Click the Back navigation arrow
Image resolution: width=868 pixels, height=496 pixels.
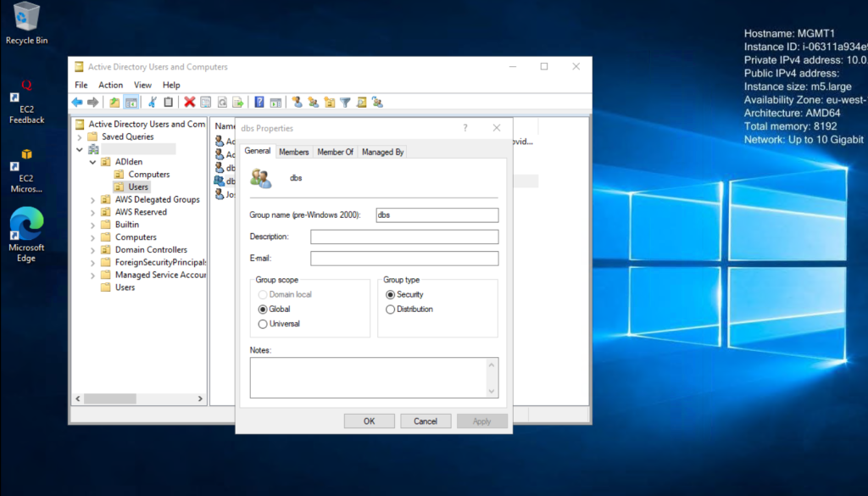click(77, 102)
